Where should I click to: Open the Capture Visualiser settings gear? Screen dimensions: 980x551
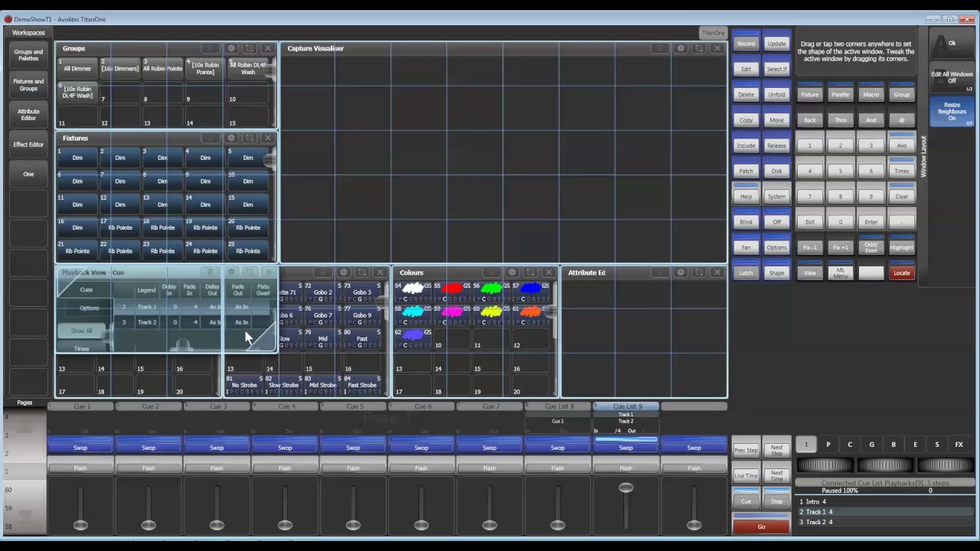681,48
